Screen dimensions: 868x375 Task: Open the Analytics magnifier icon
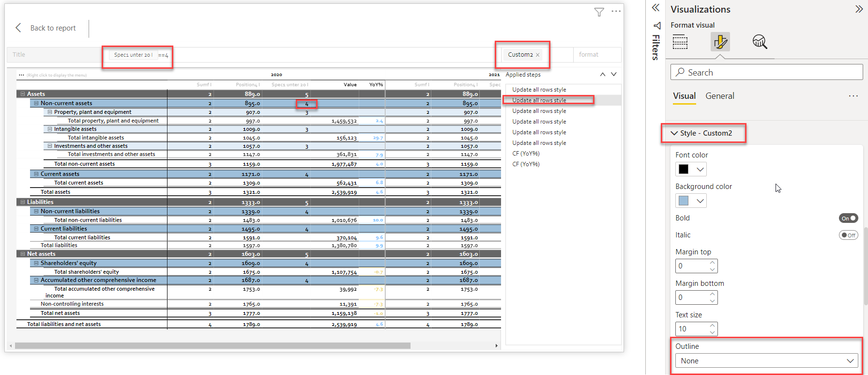click(760, 42)
